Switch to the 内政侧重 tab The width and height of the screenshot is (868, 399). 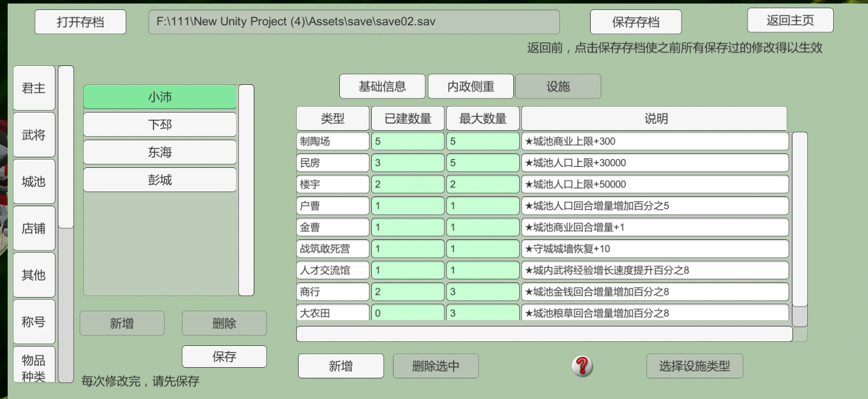pos(470,87)
